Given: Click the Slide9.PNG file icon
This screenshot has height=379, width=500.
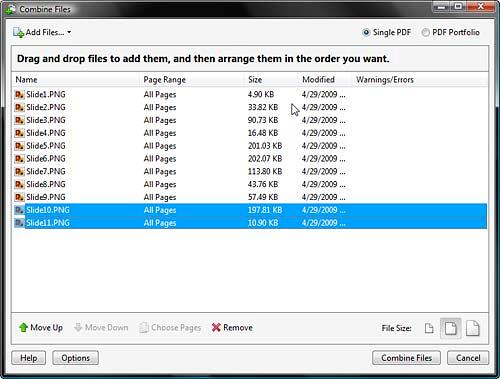Looking at the screenshot, I should [x=20, y=197].
